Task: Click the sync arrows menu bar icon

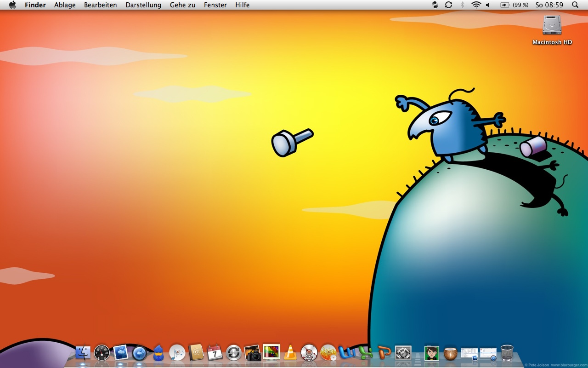Action: (449, 5)
